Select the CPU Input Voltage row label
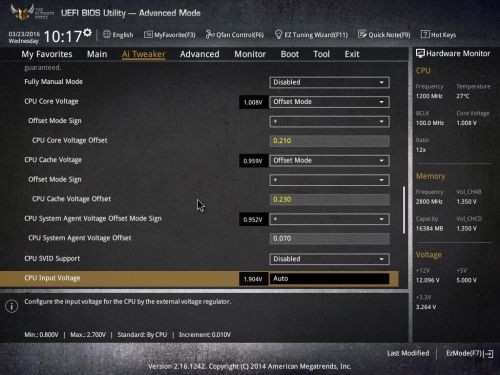Viewport: 500px width, 375px height. pyautogui.click(x=52, y=278)
